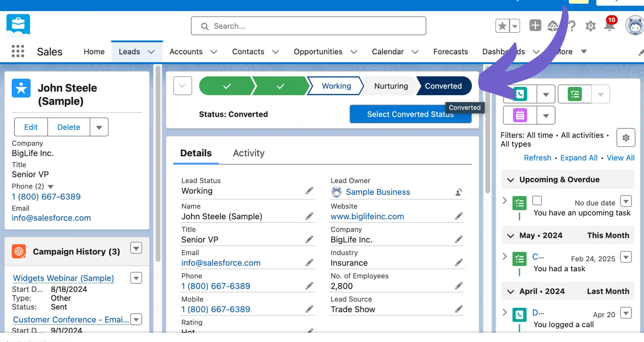Image resolution: width=644 pixels, height=342 pixels.
Task: Click the Salesforce briefcase logo
Action: [18, 24]
